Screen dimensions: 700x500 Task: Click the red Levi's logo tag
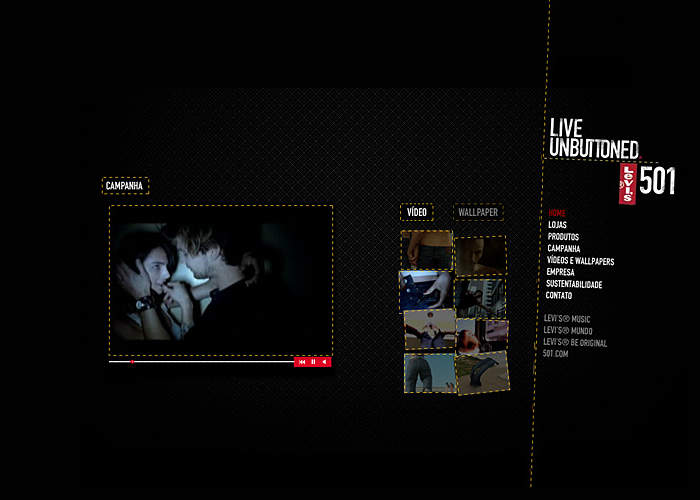point(627,184)
